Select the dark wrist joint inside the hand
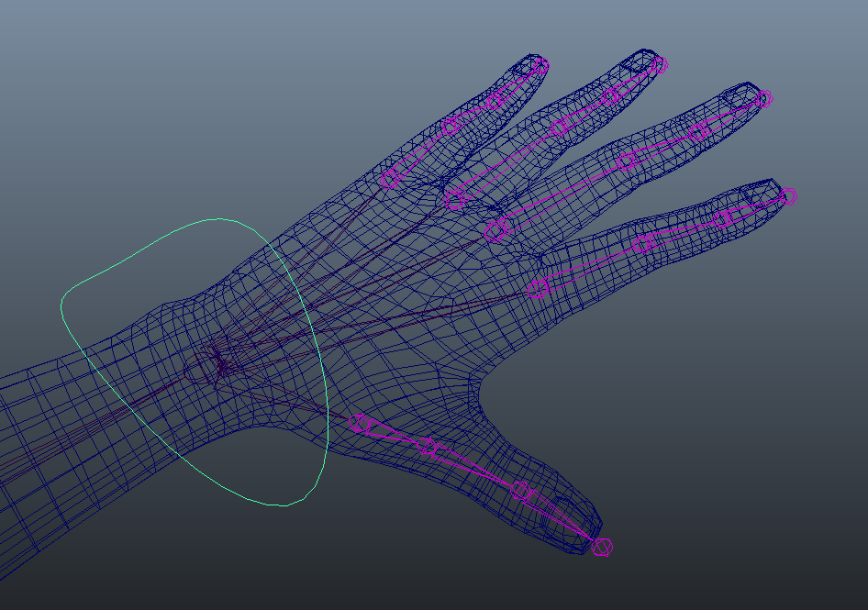868x610 pixels. click(202, 366)
